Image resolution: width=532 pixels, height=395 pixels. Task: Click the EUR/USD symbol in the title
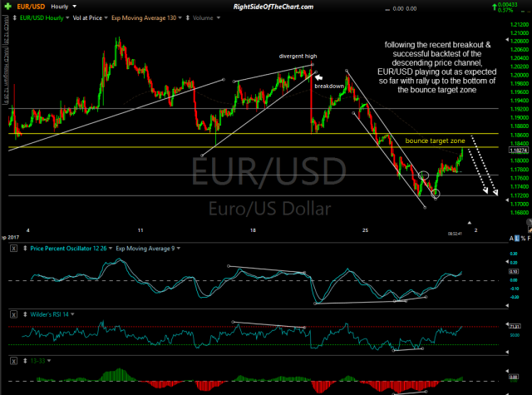click(31, 7)
